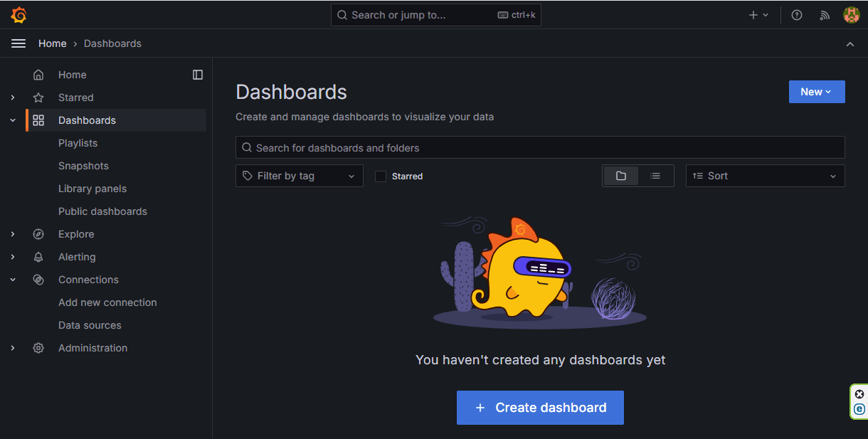Screen dimensions: 868x439
Task: Open Starred in the sidebar
Action: [x=75, y=97]
